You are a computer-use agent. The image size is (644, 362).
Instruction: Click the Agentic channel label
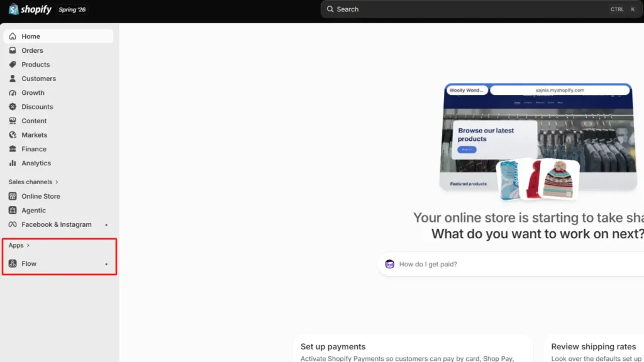point(34,210)
